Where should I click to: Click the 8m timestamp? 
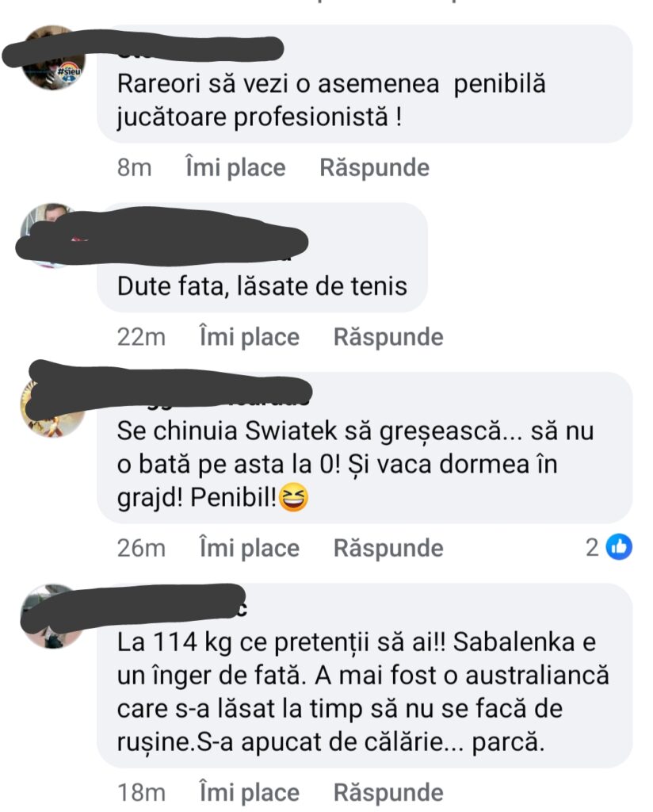point(134,168)
